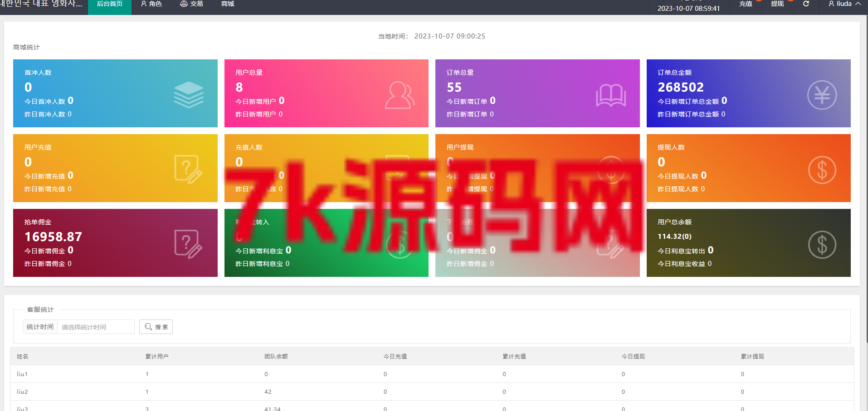
Task: Click the 累计充值 column header
Action: (514, 357)
